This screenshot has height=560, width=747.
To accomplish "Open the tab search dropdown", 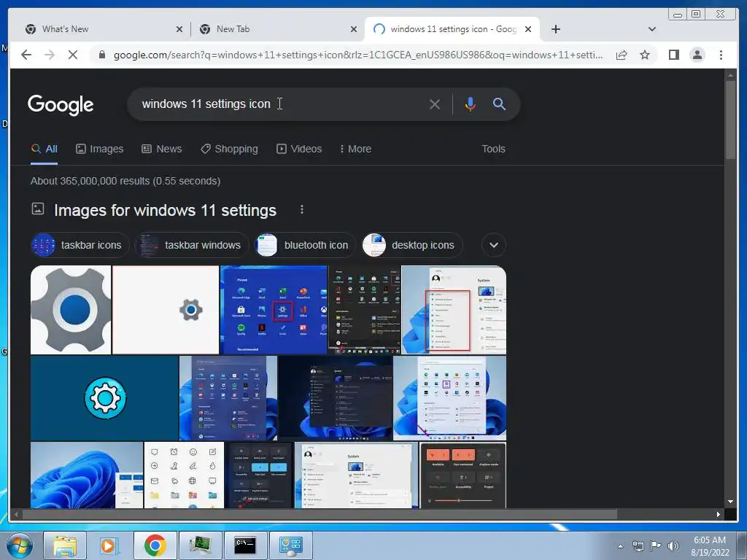I will point(651,29).
